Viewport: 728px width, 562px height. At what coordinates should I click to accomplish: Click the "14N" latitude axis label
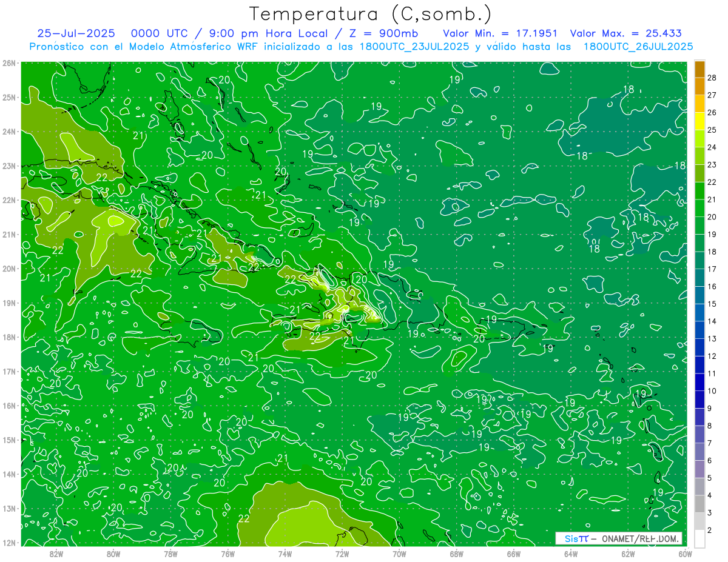(x=9, y=474)
